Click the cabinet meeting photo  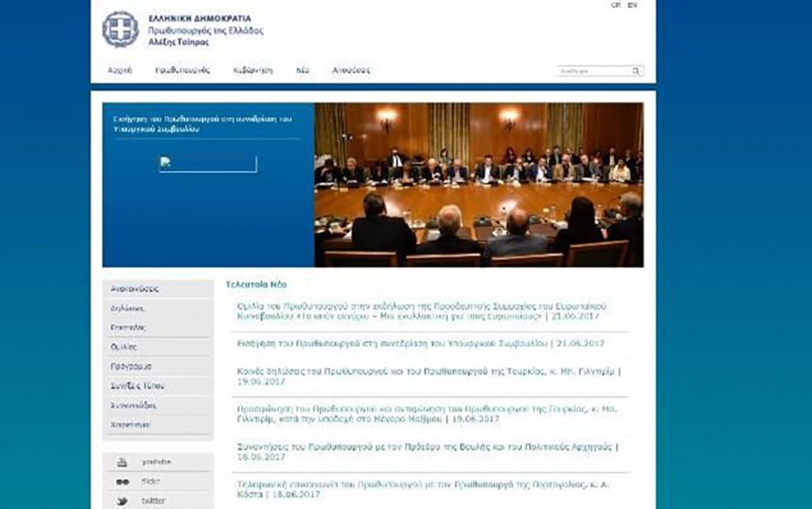point(479,184)
